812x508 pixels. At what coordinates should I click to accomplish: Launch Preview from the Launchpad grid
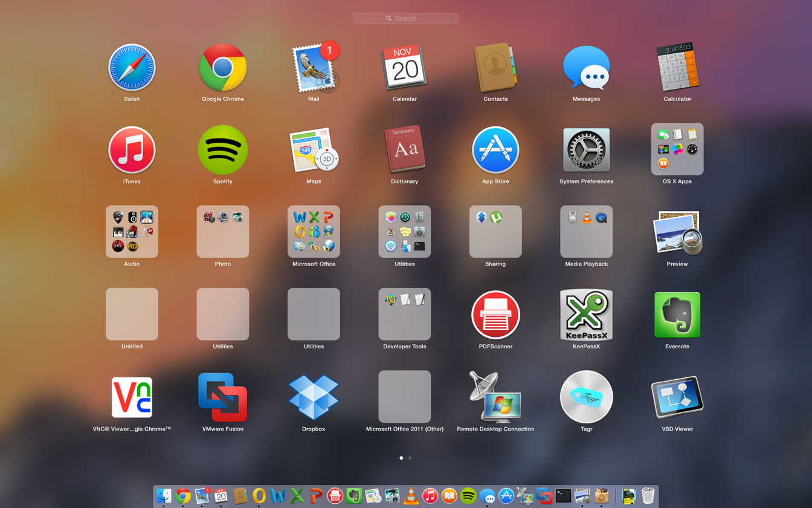click(x=677, y=232)
